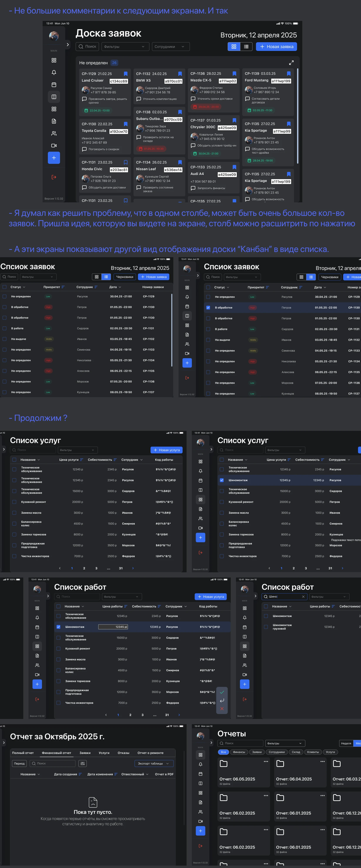Image resolution: width=361 pixels, height=868 pixels.
Task: Confirm edit with the green checkmark icon
Action: 222,692
